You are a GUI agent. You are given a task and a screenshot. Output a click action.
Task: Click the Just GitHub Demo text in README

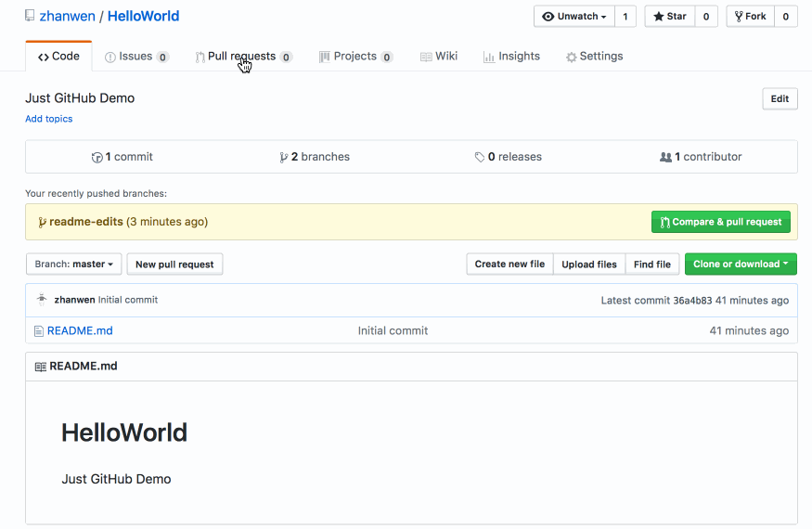click(116, 479)
